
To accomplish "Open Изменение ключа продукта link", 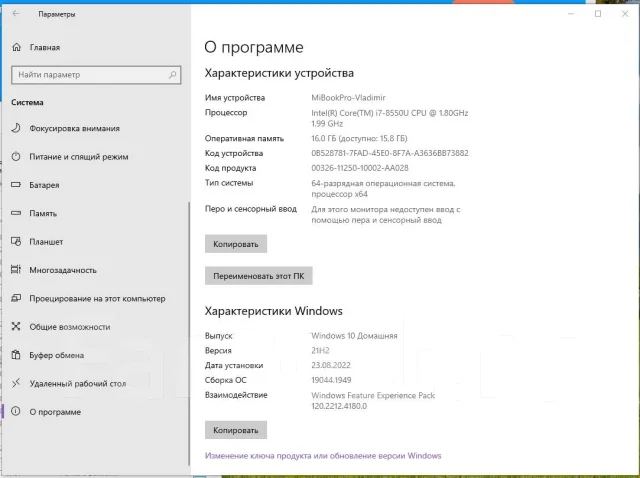I will [323, 456].
